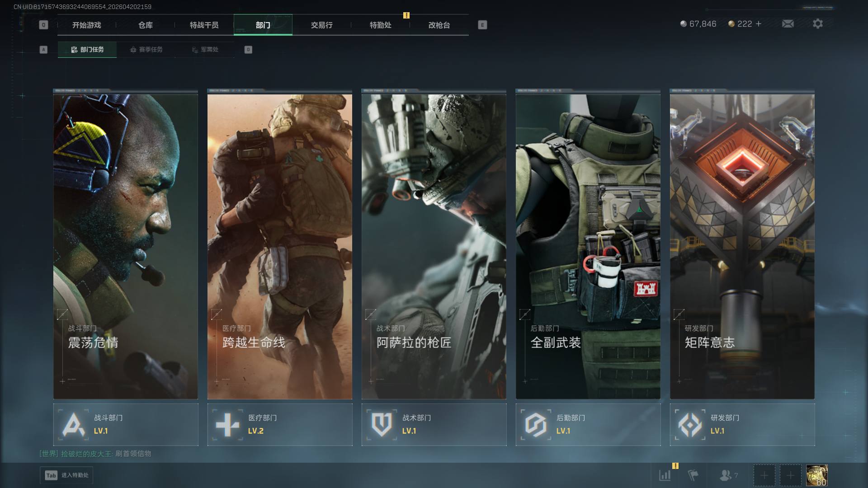This screenshot has width=868, height=488.
Task: Open the mail envelope icon
Action: point(788,24)
